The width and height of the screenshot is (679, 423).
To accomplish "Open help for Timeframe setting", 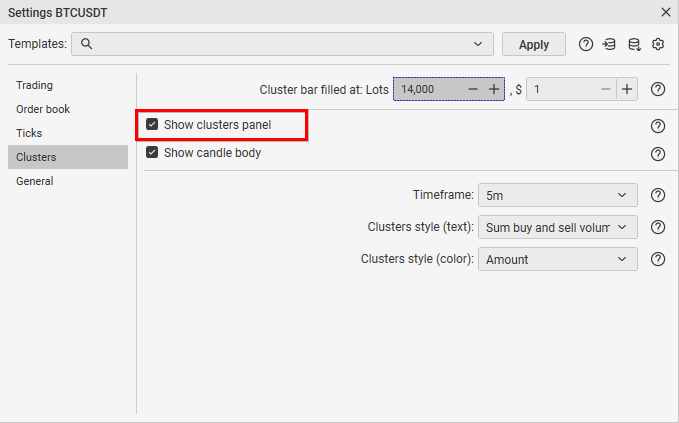I will click(x=658, y=195).
